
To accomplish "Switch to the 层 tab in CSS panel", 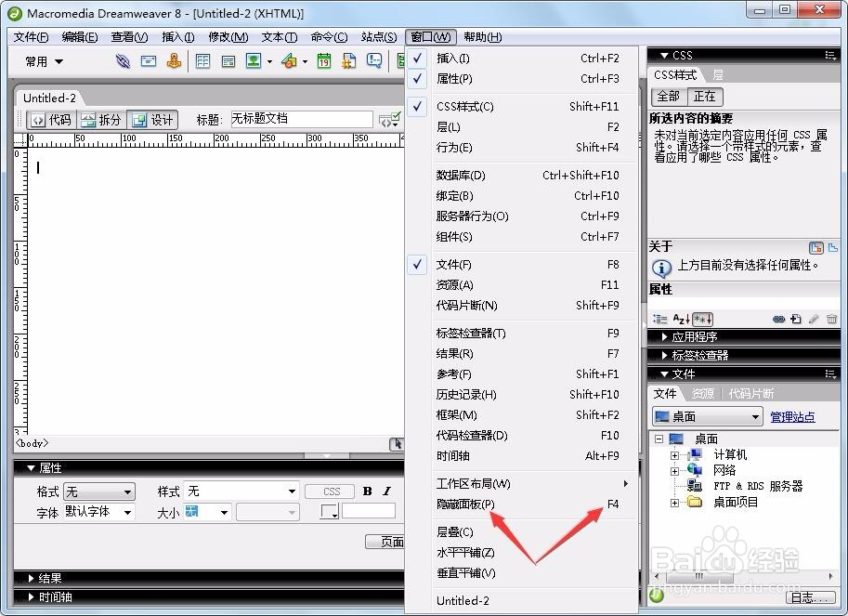I will 718,74.
